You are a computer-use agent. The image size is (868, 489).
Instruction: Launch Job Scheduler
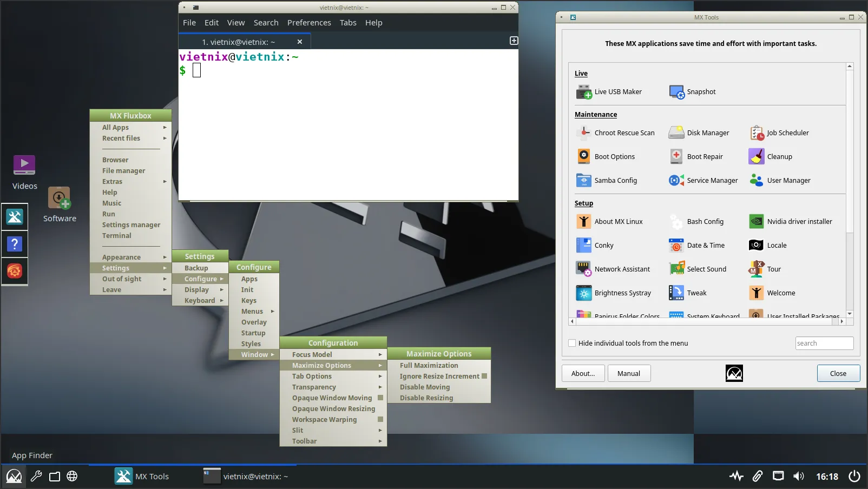779,133
